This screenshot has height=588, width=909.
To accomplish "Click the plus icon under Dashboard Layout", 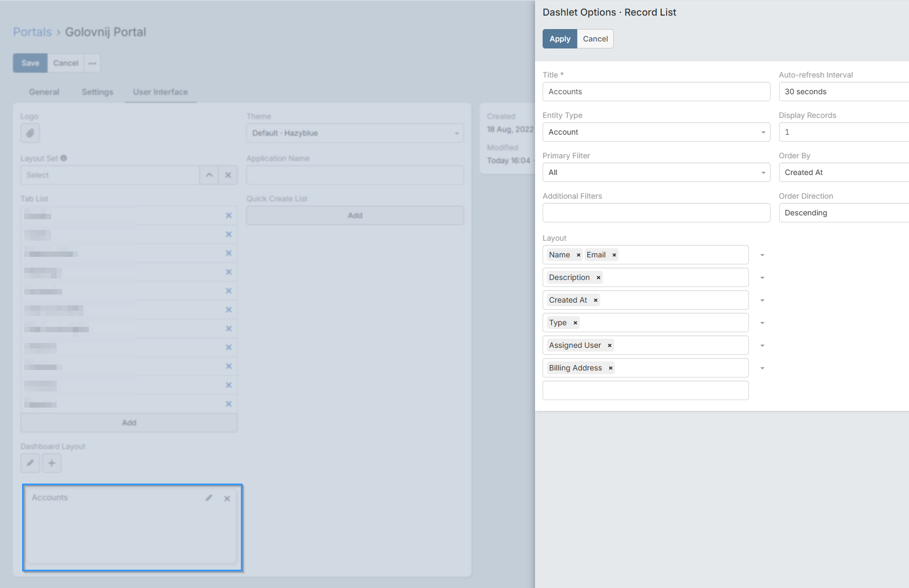I will pyautogui.click(x=52, y=463).
